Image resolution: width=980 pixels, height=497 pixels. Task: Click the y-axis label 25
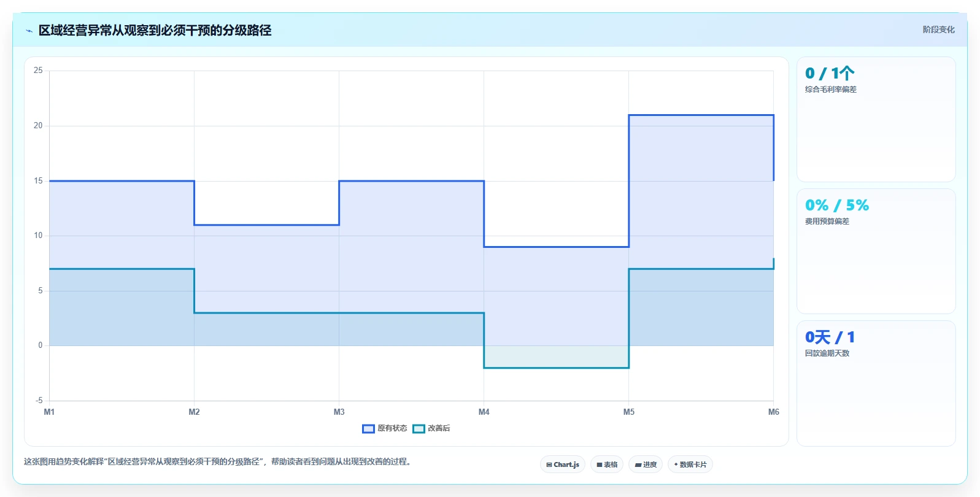pyautogui.click(x=38, y=71)
